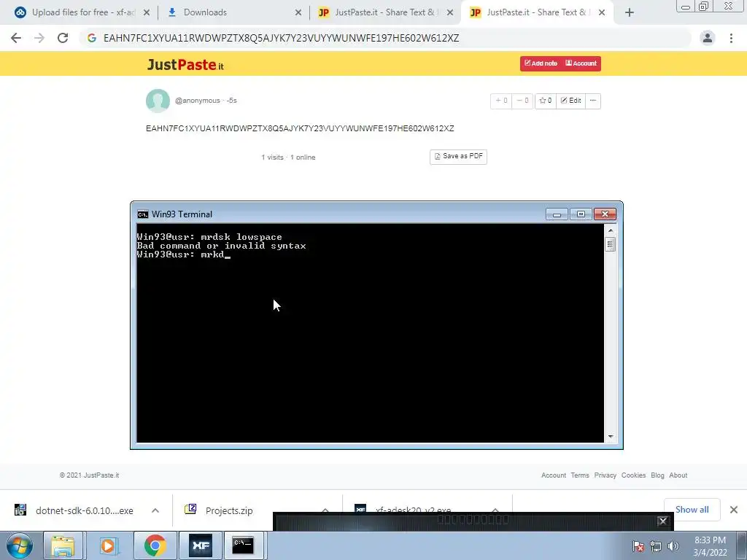This screenshot has width=747, height=560.
Task: Open the command prompt taskbar icon
Action: pos(243,545)
